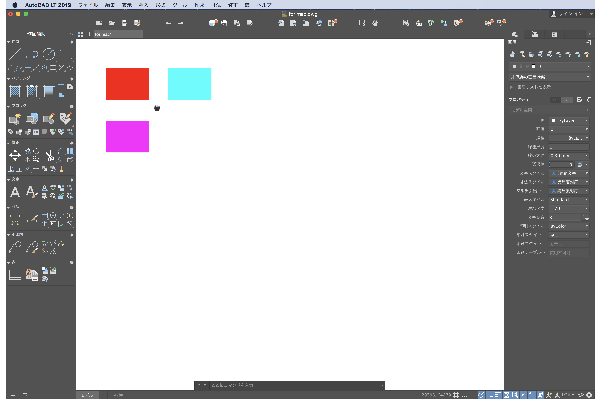
Task: Click the L-shaped table tool icon
Action: (15, 275)
